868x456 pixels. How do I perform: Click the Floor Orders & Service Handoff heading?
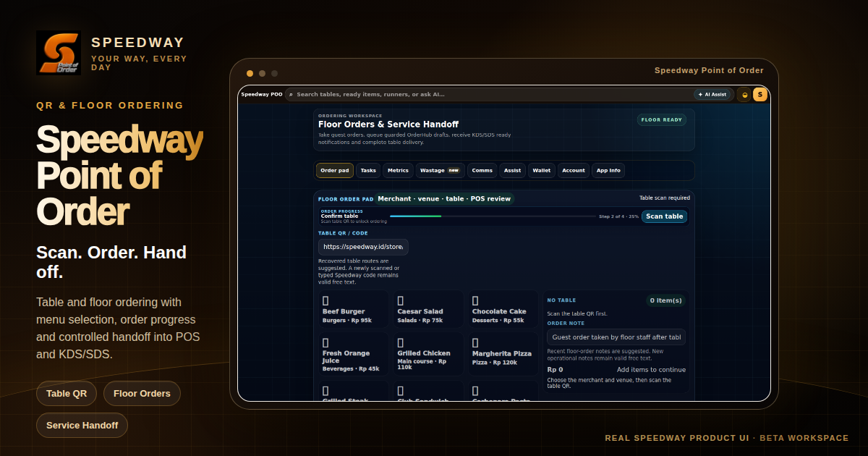388,124
